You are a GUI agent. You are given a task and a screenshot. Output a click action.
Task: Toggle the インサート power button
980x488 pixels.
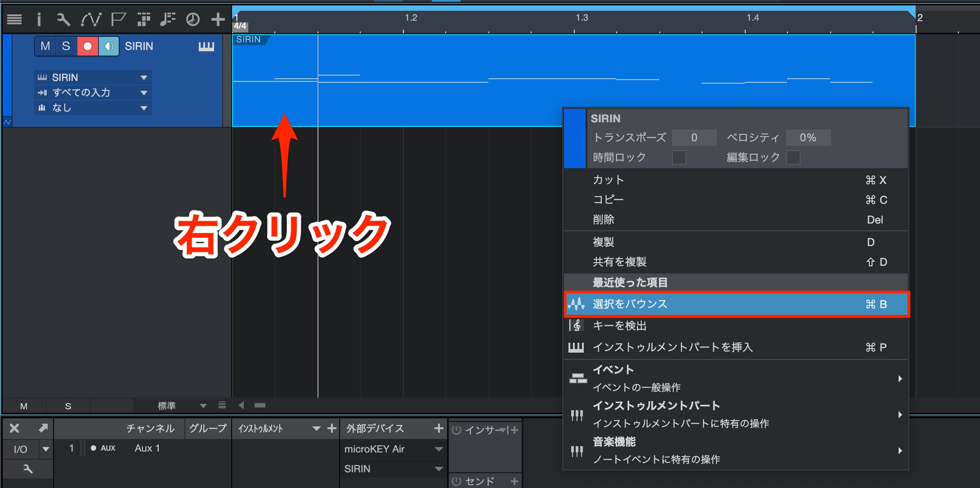pyautogui.click(x=456, y=430)
